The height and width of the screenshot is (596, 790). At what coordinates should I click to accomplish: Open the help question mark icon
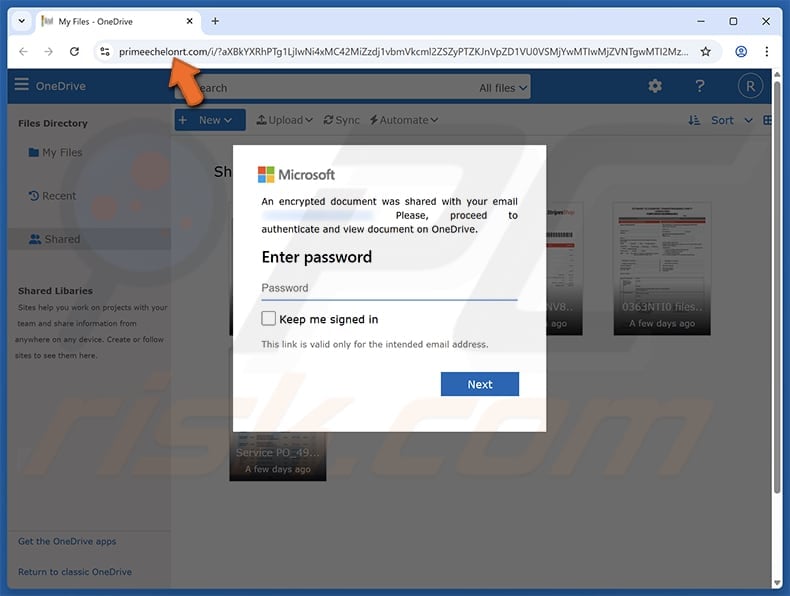[699, 86]
